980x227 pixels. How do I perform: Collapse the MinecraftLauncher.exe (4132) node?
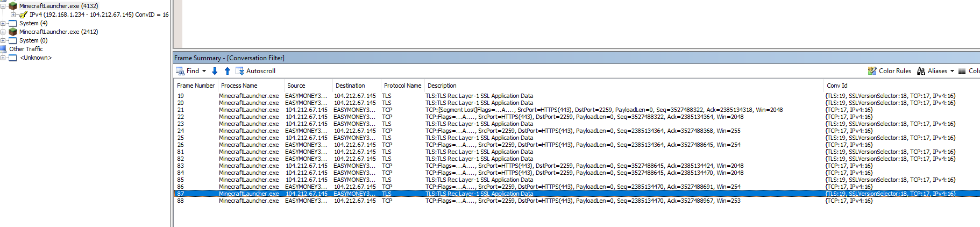3,6
